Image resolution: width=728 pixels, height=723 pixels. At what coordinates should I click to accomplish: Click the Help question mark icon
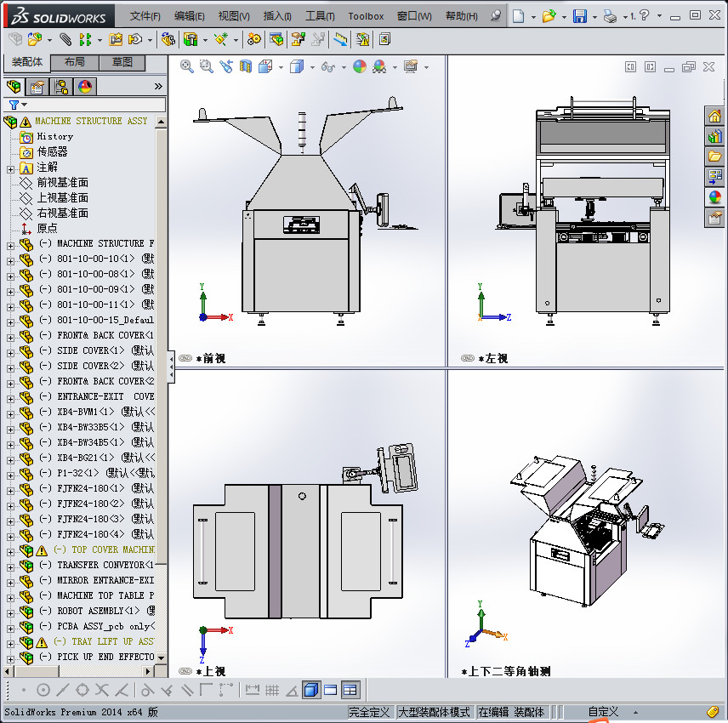[644, 15]
